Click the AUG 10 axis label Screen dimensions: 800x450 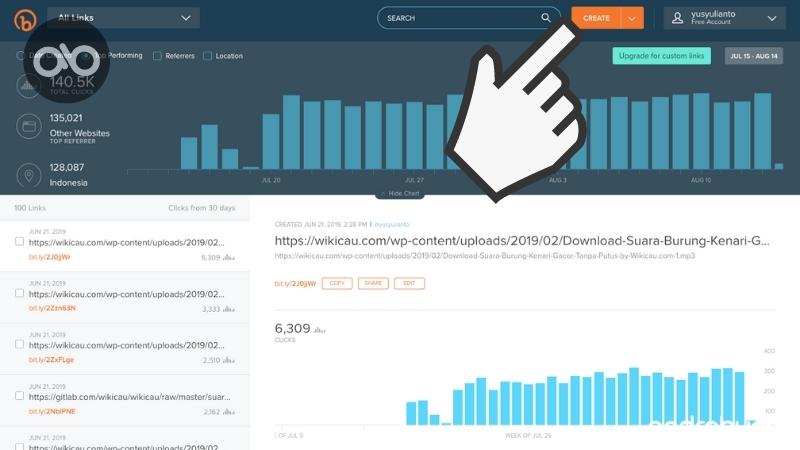click(x=701, y=180)
